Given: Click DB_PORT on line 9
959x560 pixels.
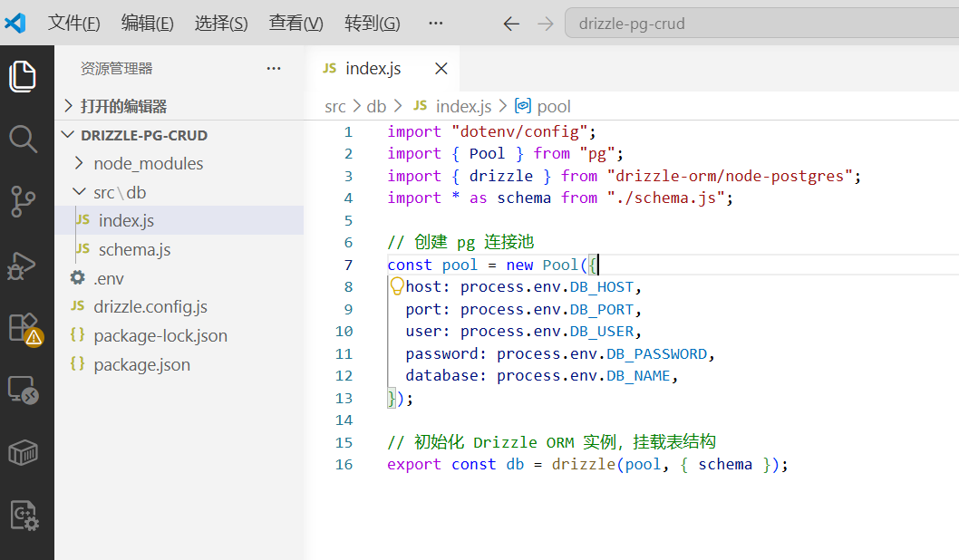Looking at the screenshot, I should tap(601, 309).
